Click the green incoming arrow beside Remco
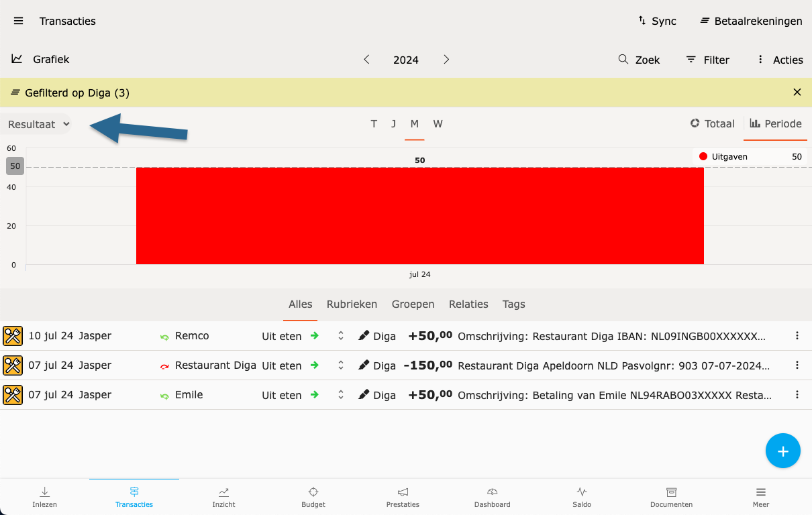 pos(164,337)
